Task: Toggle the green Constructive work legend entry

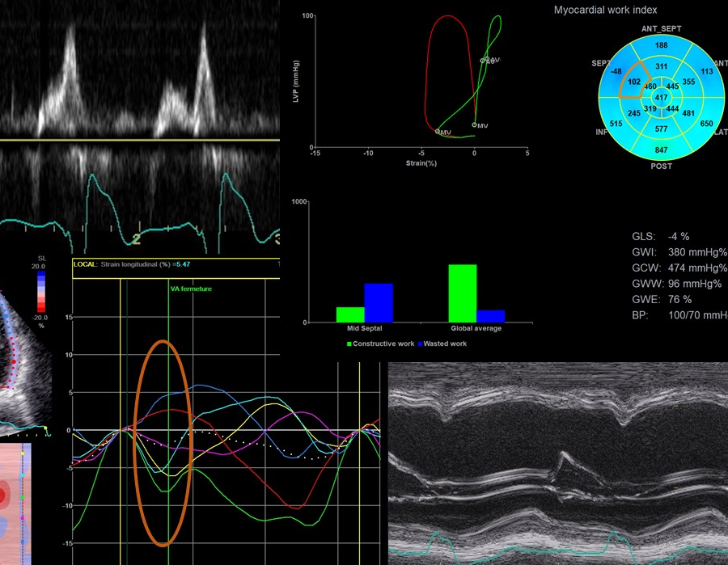Action: click(x=381, y=344)
